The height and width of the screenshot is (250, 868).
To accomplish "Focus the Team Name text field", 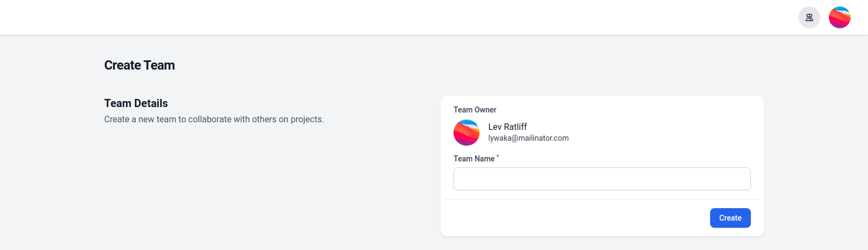I will coord(602,179).
